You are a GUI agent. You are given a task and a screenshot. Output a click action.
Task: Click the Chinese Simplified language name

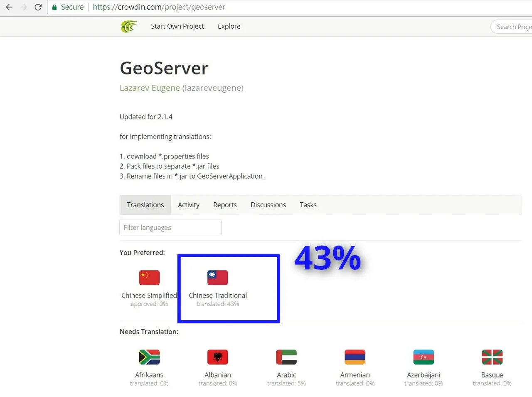[x=149, y=295]
